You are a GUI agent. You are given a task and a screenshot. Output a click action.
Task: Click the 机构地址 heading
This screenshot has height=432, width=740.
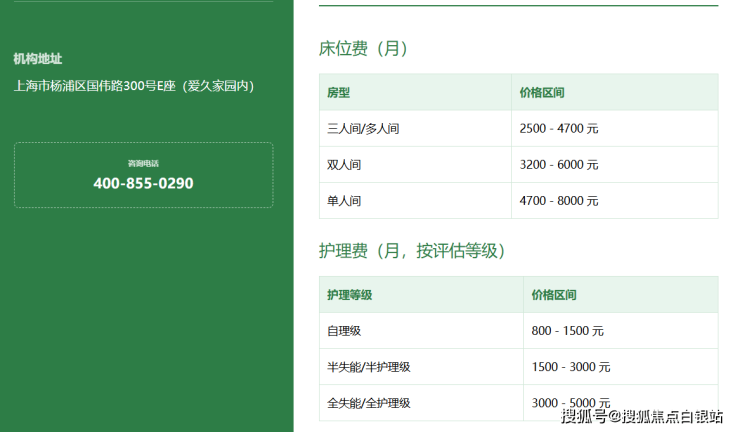click(38, 59)
